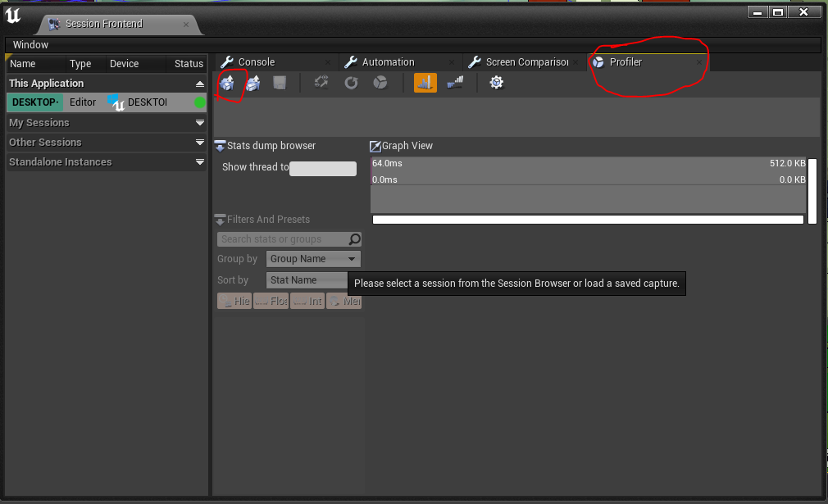Collapse the Stats dump browser section
Viewport: 828px width, 504px height.
pos(220,145)
